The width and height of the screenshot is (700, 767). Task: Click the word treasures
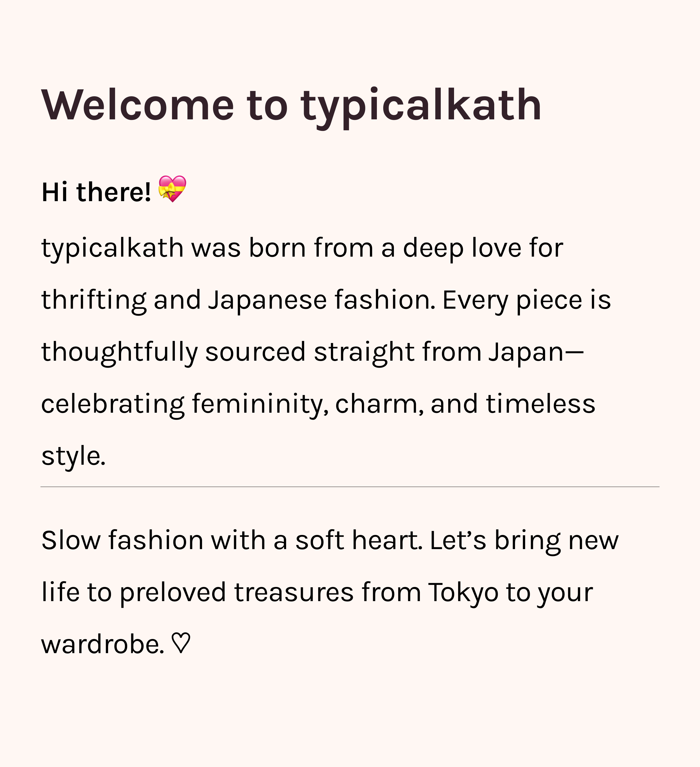coord(294,593)
